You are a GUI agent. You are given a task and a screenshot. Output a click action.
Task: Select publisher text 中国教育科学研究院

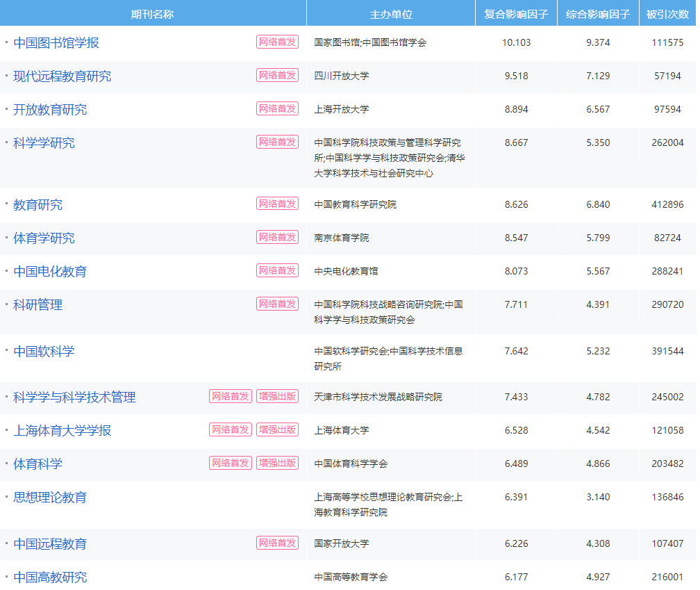[x=356, y=204]
